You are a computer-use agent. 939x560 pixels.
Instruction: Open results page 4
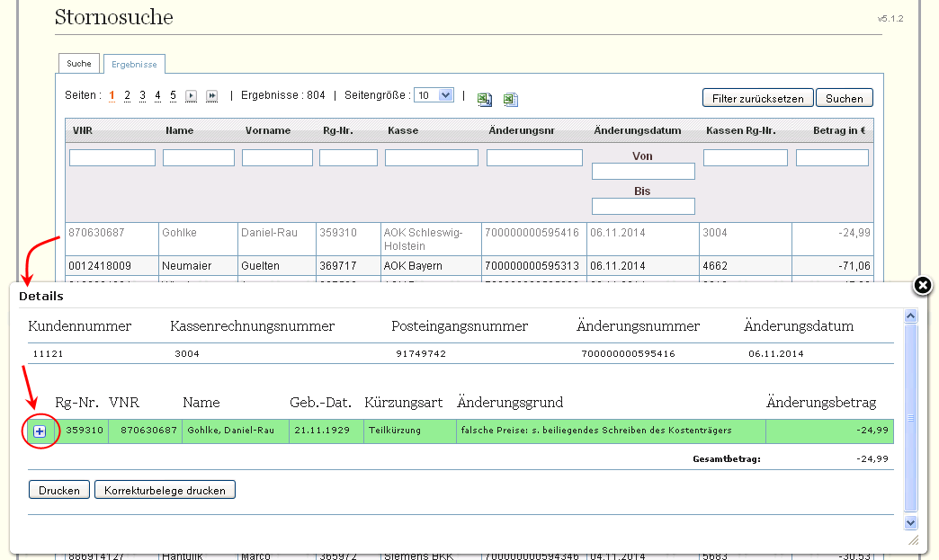tap(157, 95)
